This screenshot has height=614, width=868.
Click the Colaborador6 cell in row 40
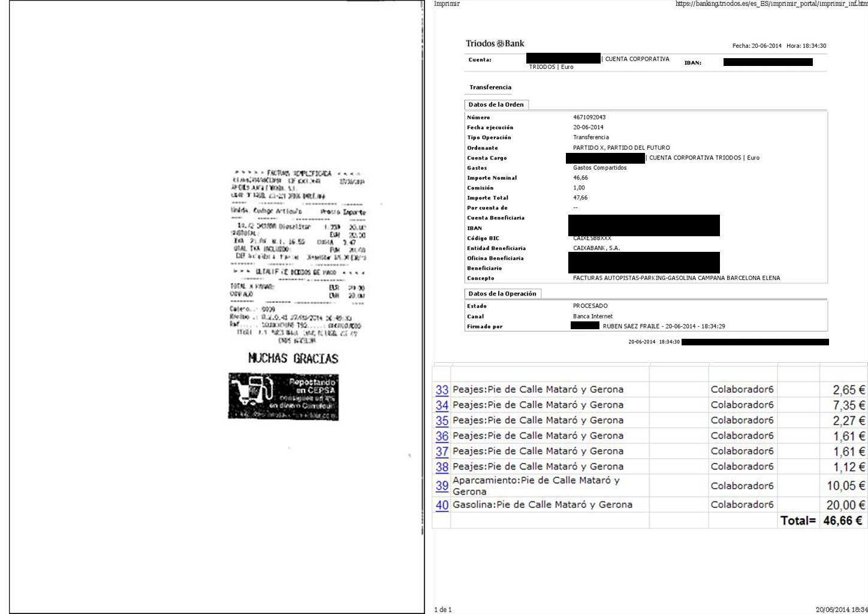point(742,505)
